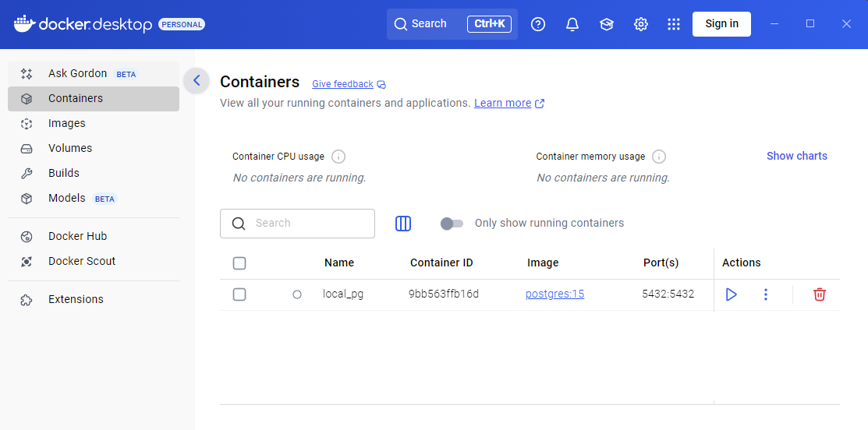Expand charts via Show charts
Image resolution: width=868 pixels, height=430 pixels.
point(796,156)
